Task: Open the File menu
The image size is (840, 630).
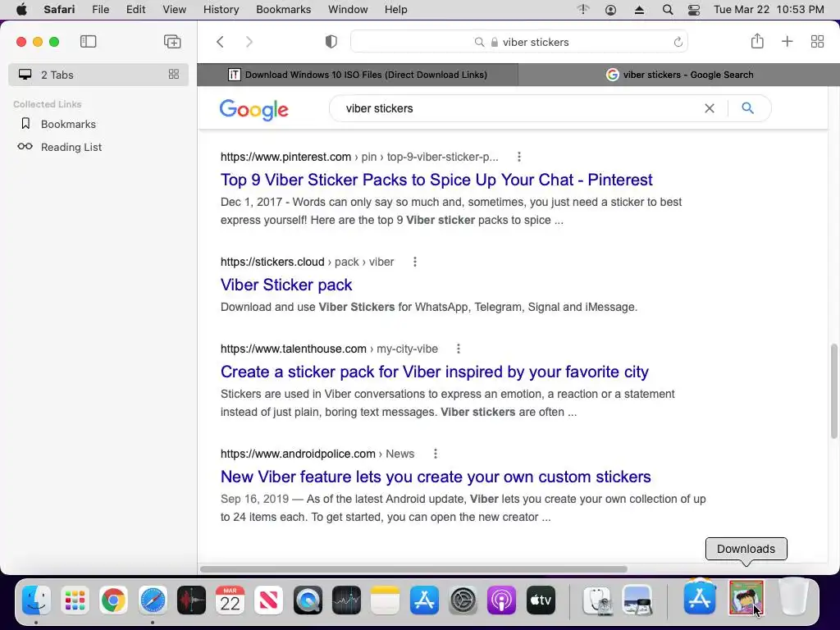Action: [101, 10]
